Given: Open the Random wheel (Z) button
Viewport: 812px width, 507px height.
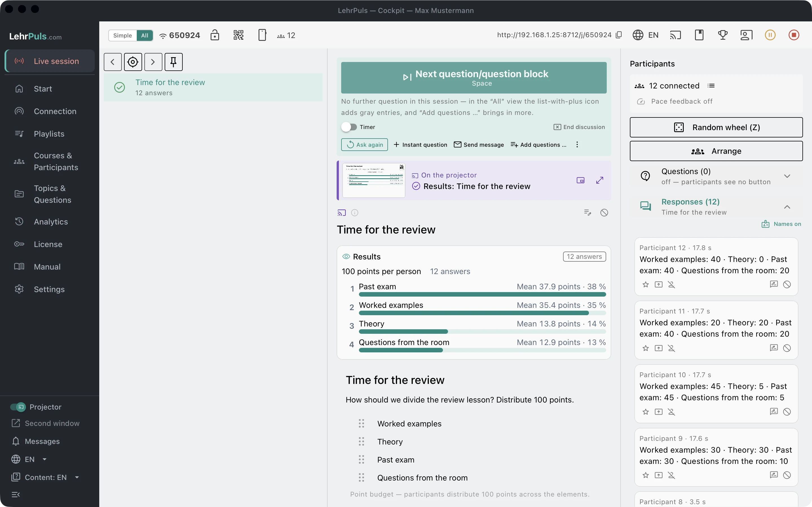Looking at the screenshot, I should point(716,127).
